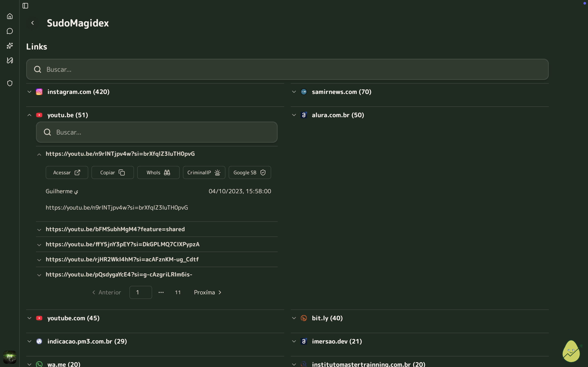The image size is (588, 367).
Task: Expand the bit.ly (40) group
Action: point(327,318)
